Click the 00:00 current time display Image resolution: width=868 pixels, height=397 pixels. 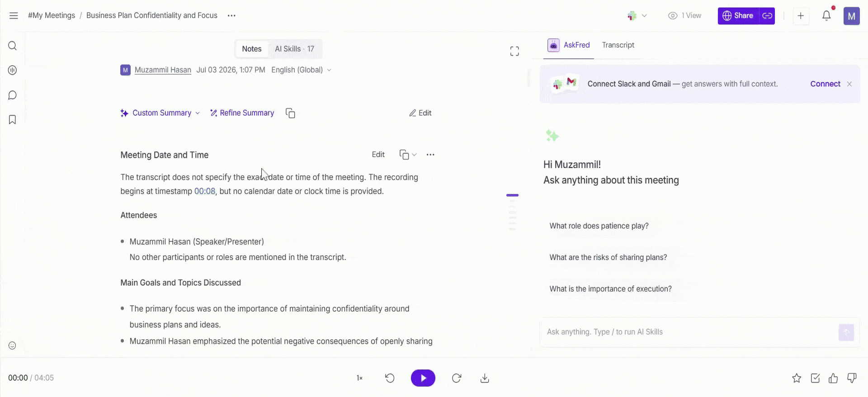coord(18,378)
